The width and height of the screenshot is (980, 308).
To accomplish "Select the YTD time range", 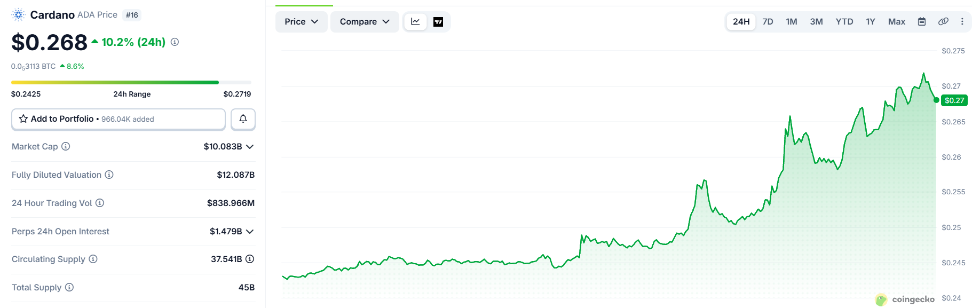I will [844, 22].
